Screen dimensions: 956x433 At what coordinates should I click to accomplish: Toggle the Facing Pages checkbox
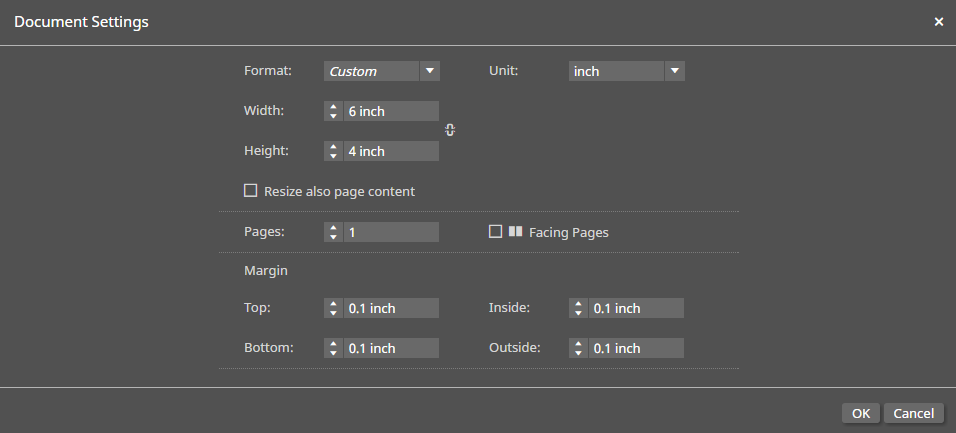coord(495,232)
